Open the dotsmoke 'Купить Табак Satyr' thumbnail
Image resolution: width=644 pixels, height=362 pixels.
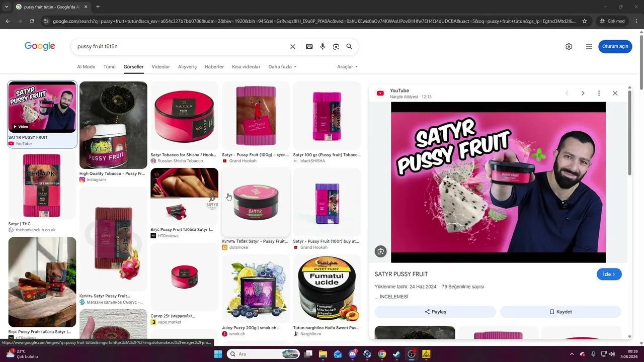[x=256, y=202]
